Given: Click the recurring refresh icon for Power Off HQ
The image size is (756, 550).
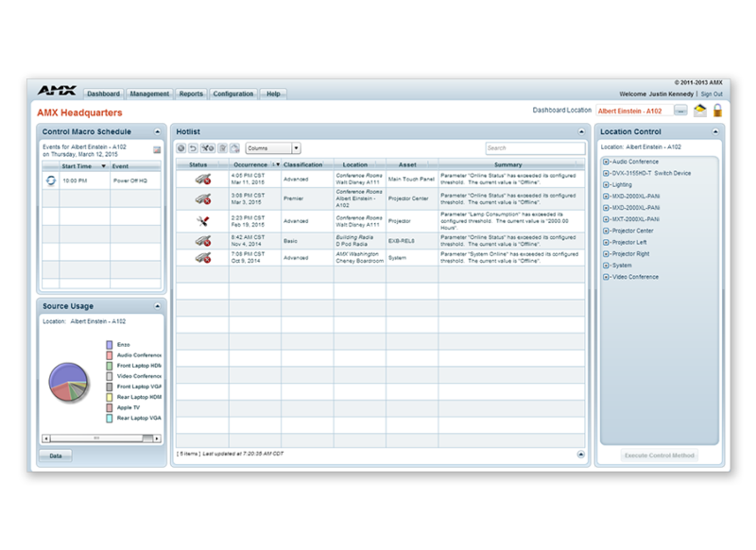Looking at the screenshot, I should point(51,180).
